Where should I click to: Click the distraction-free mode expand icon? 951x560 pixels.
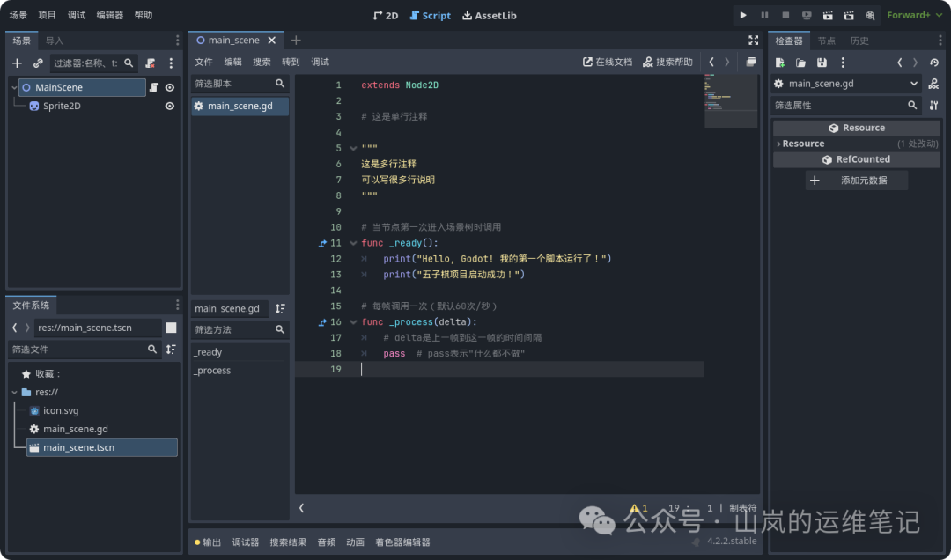pyautogui.click(x=753, y=41)
